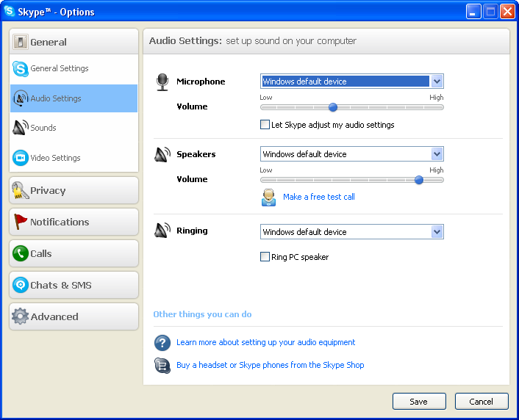Cancel the options dialog

click(x=482, y=402)
